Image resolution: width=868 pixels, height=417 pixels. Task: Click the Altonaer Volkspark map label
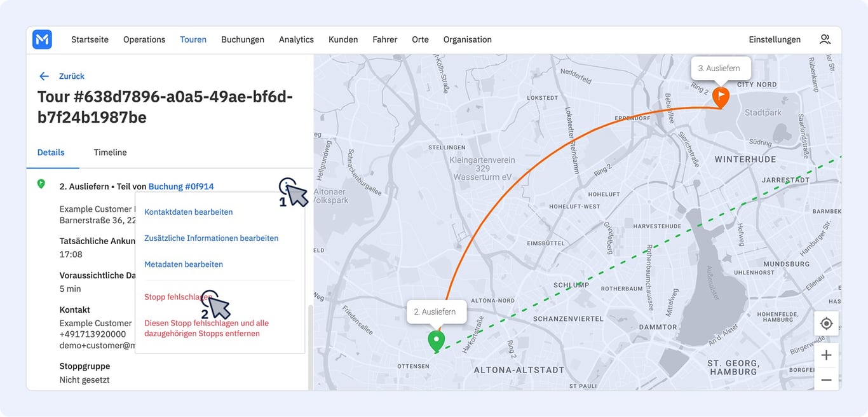point(331,195)
